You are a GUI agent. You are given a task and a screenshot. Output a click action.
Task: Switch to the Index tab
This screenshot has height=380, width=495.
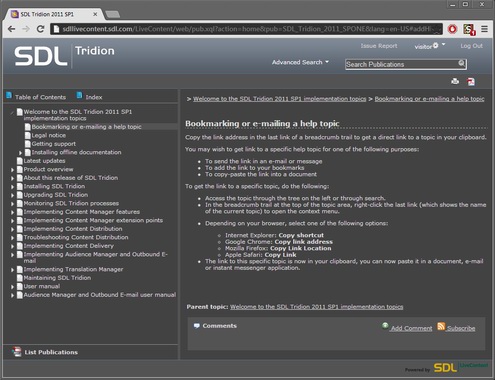point(89,97)
